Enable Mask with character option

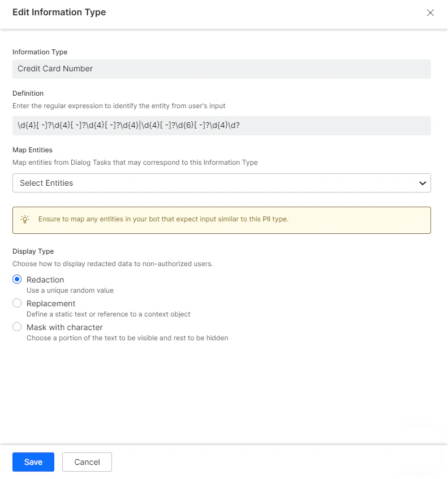click(17, 327)
